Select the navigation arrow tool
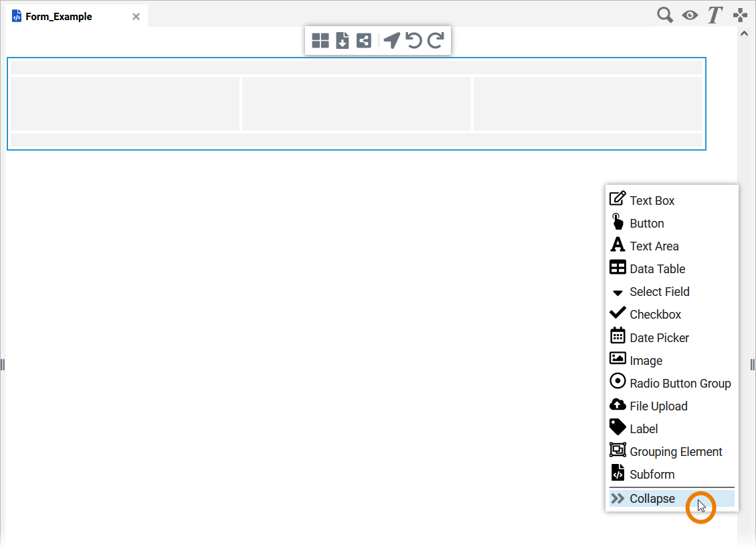The width and height of the screenshot is (756, 549). pos(391,40)
